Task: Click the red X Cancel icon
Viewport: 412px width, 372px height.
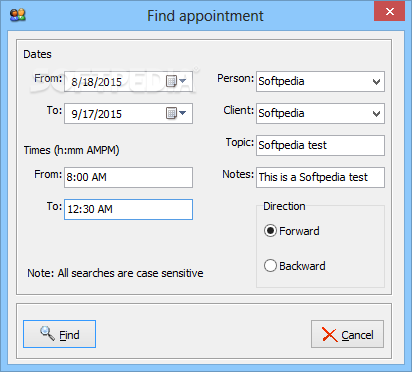Action: pyautogui.click(x=330, y=334)
